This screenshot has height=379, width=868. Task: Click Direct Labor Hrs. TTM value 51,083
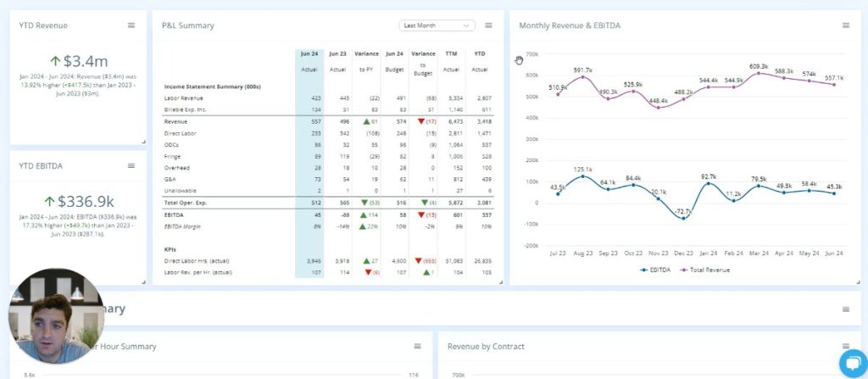[454, 261]
